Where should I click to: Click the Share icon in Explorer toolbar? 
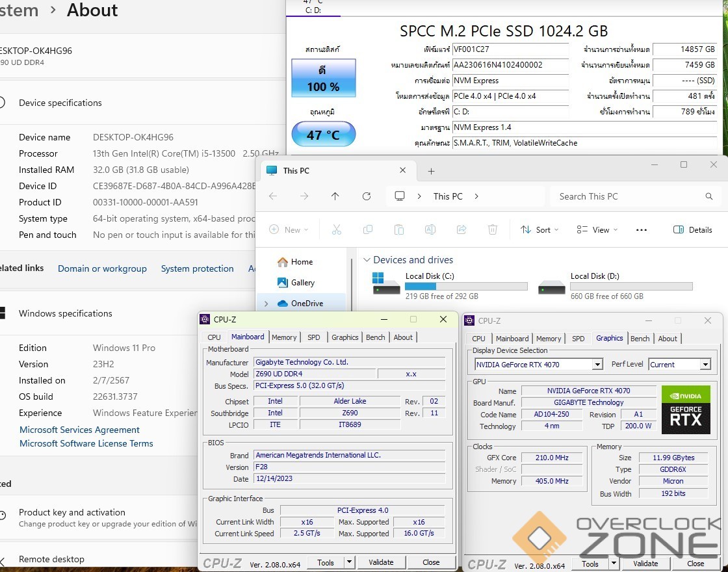coord(461,229)
